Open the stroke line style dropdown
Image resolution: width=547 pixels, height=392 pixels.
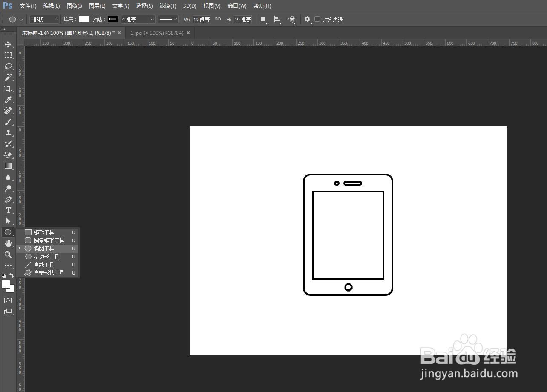click(168, 20)
